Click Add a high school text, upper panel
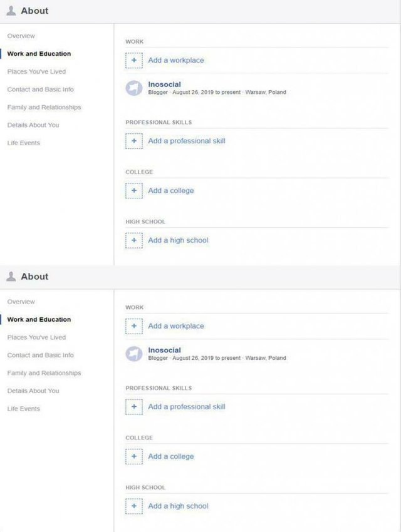Viewport: 401px width, 532px height. [x=178, y=240]
